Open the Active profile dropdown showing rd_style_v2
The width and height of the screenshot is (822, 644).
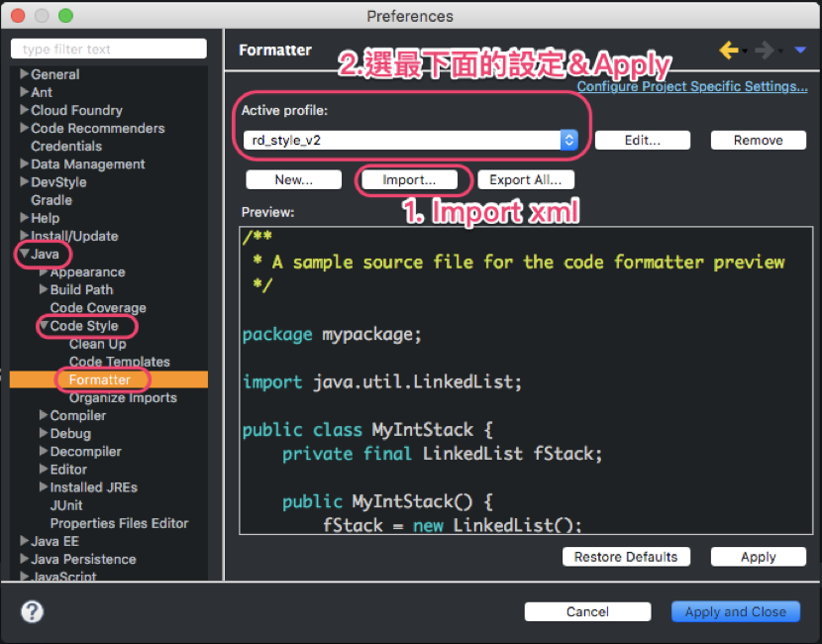click(568, 140)
